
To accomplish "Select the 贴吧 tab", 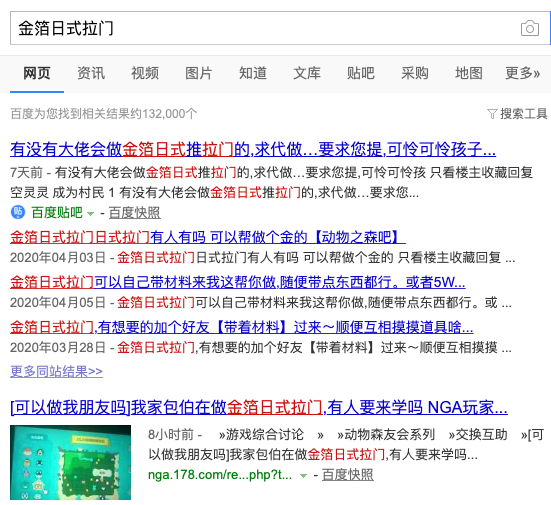I will [361, 73].
